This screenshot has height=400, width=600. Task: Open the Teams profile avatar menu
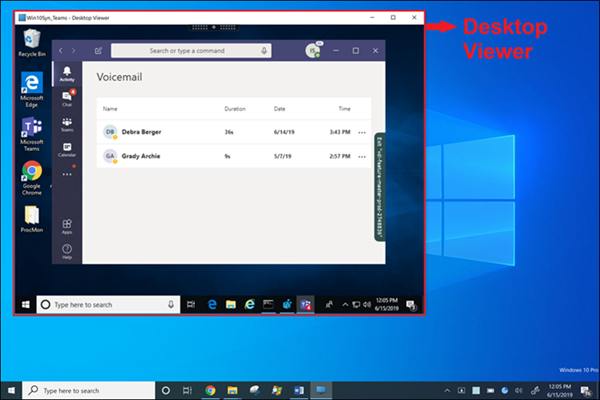point(313,50)
